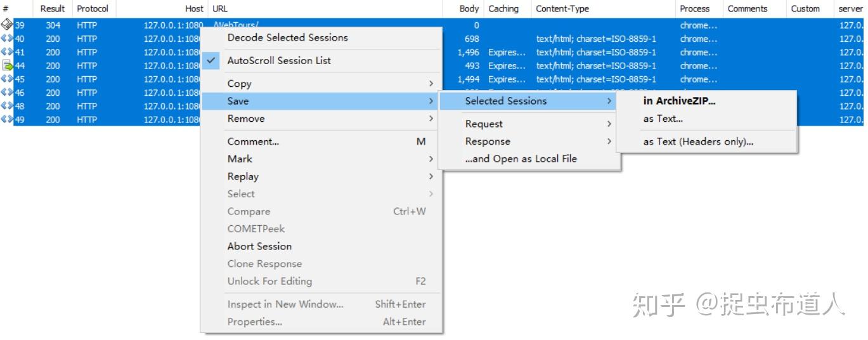This screenshot has height=340, width=868.
Task: Sort by the Content-Type column header
Action: 562,9
